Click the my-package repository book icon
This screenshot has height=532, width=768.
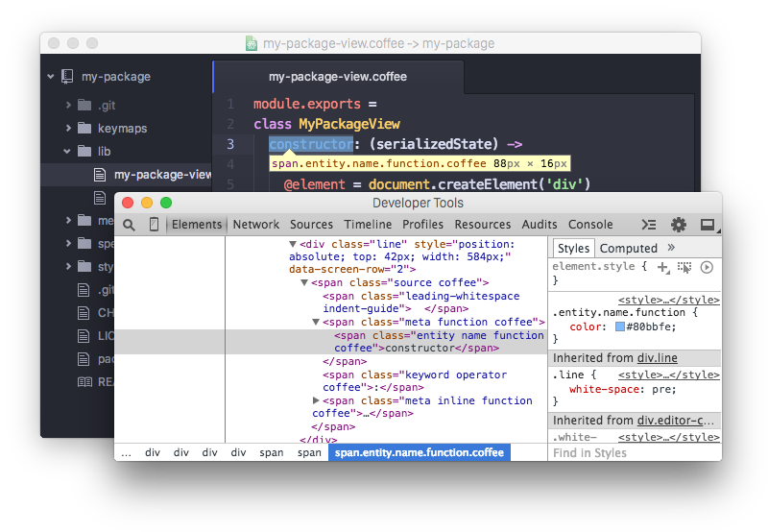[67, 77]
